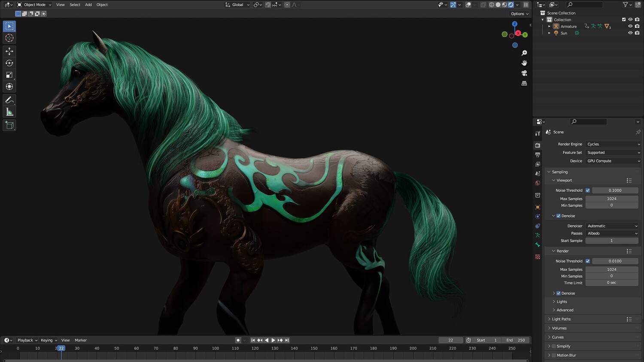The height and width of the screenshot is (362, 644).
Task: Click the pin icon in Properties header
Action: click(x=638, y=132)
